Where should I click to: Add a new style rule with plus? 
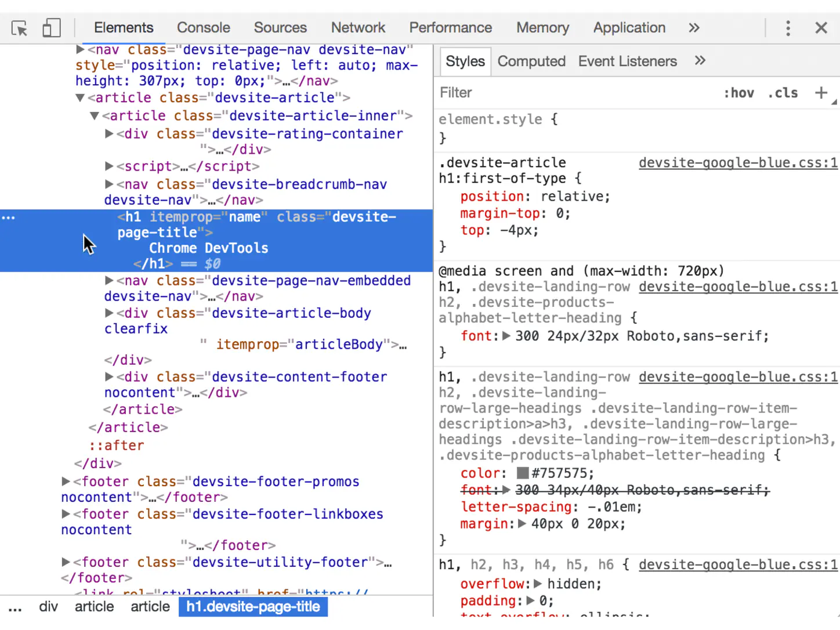click(821, 92)
